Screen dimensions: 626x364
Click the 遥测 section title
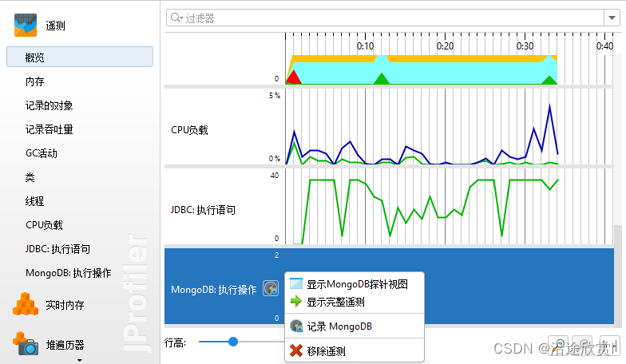tap(55, 26)
